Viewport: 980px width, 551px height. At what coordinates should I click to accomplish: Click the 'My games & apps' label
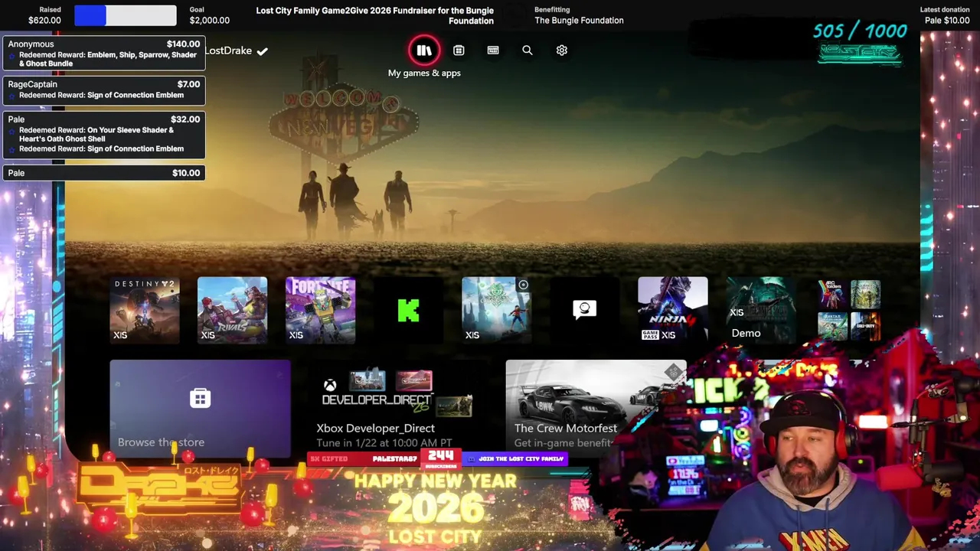424,73
